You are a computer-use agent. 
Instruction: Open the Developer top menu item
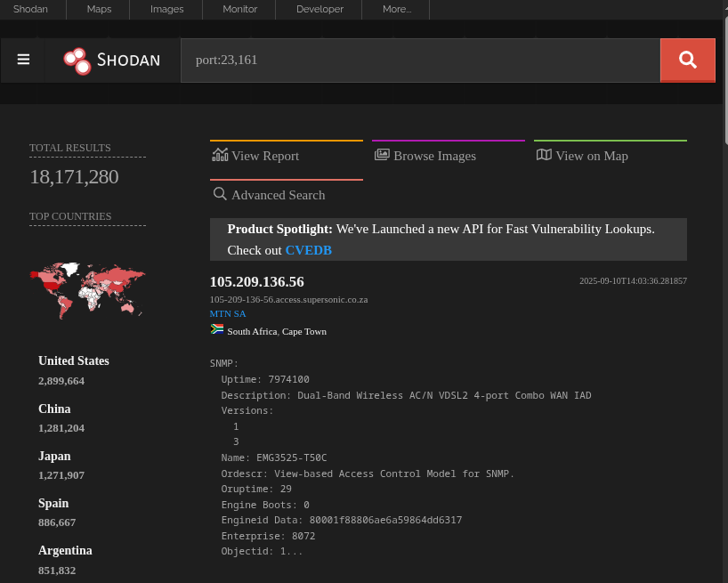(x=320, y=9)
